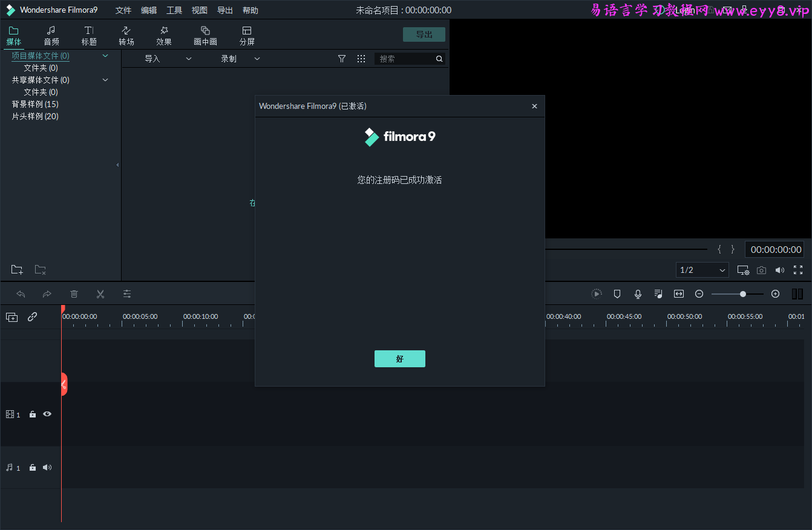The height and width of the screenshot is (530, 812).
Task: Click the 好 button in activation dialog
Action: click(x=400, y=359)
